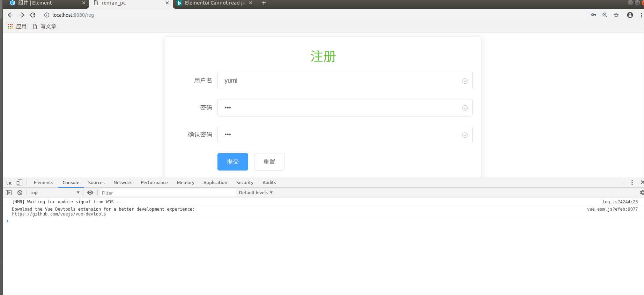Reset the form with 重置 button
Viewport: 644px width, 295px height.
(269, 162)
